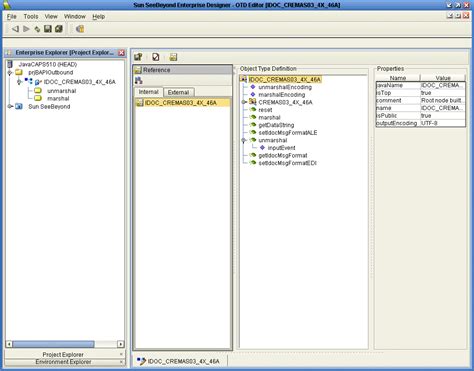Click the binoculars find icon in Reference panel
474x371 pixels.
pyautogui.click(x=139, y=80)
